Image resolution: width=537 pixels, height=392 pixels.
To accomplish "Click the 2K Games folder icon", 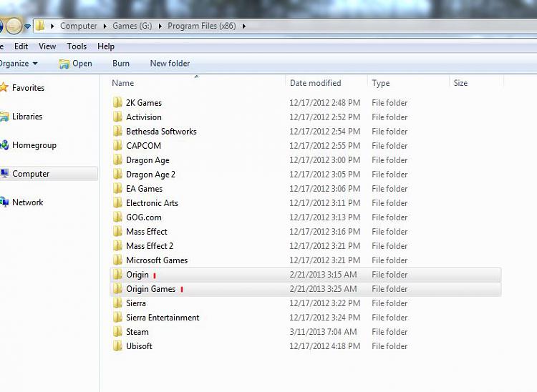I will point(117,102).
